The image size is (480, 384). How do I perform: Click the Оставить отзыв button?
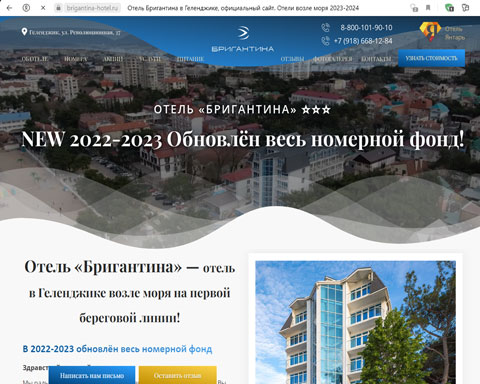coord(178,375)
